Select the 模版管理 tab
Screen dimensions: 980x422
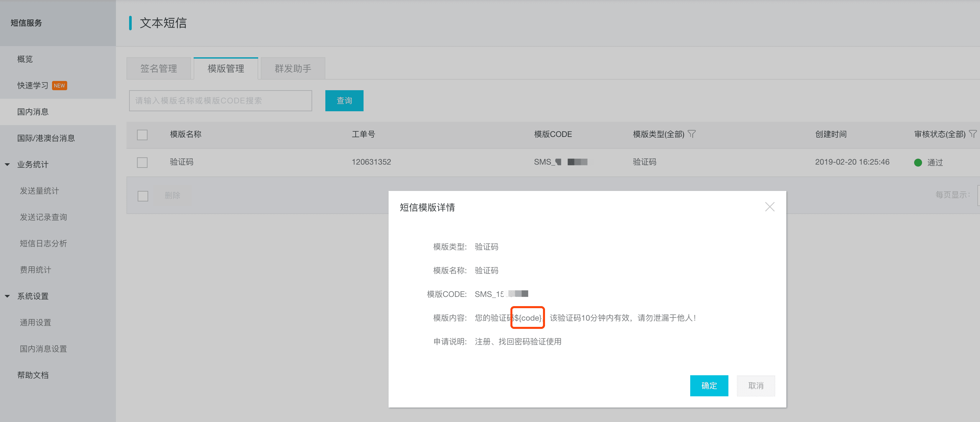(x=226, y=69)
